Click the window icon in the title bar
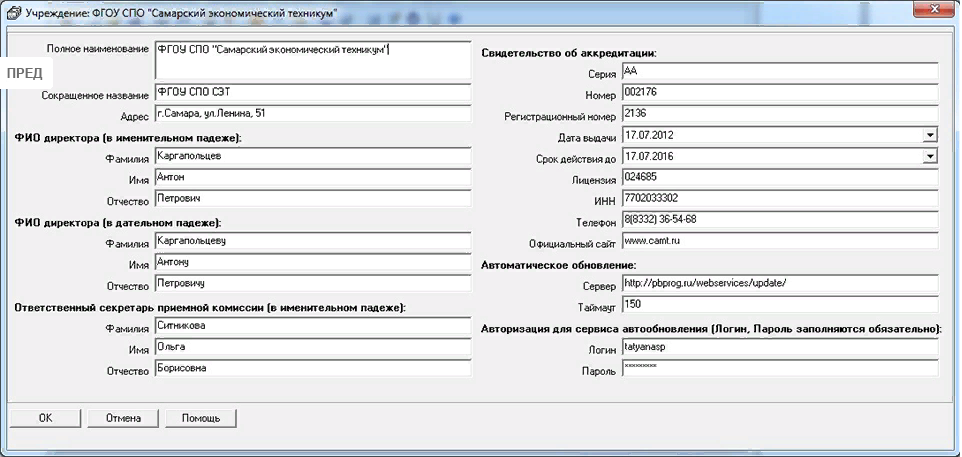The width and height of the screenshot is (962, 457). 11,12
